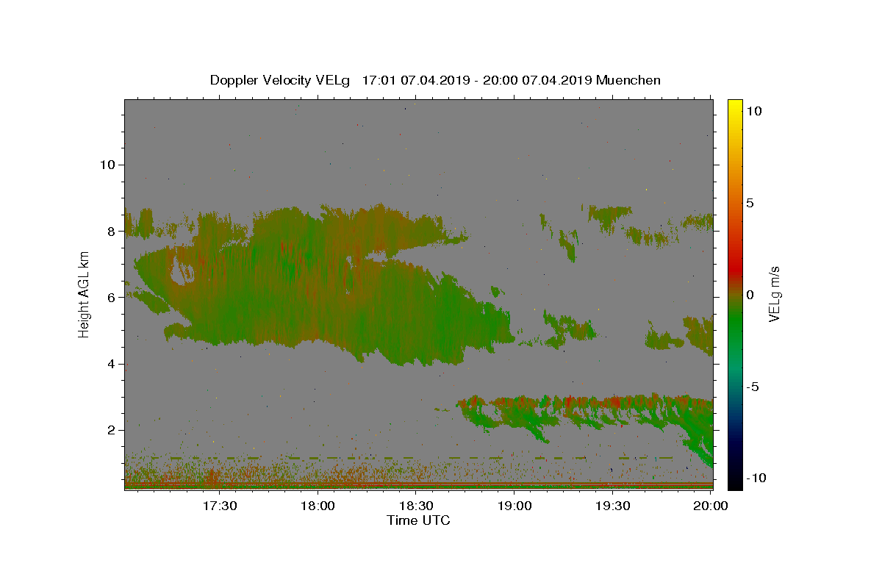The width and height of the screenshot is (882, 588).
Task: Click the colorbar value 5 label
Action: (752, 203)
